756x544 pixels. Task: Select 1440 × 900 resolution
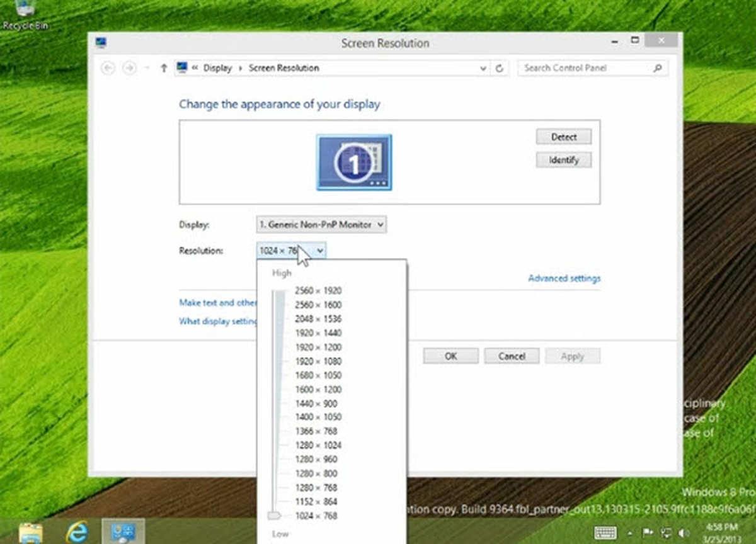pyautogui.click(x=316, y=404)
